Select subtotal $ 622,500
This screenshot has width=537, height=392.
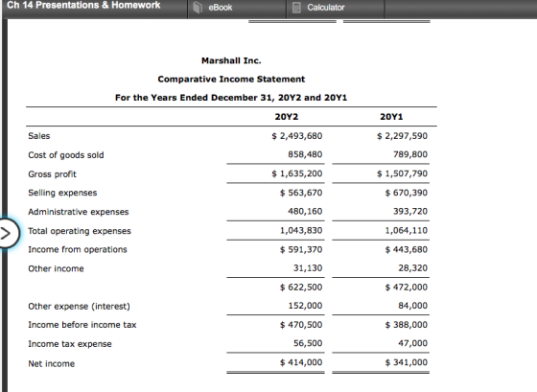coord(301,288)
